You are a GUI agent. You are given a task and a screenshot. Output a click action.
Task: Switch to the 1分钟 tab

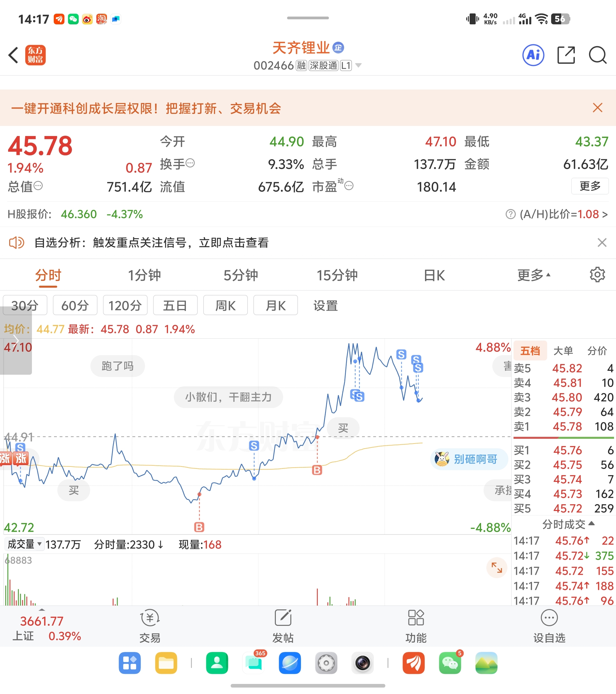(x=144, y=275)
